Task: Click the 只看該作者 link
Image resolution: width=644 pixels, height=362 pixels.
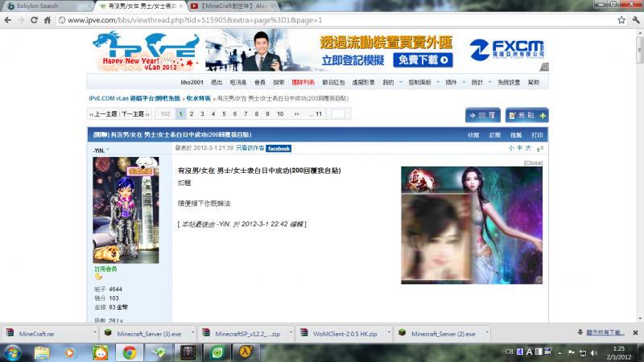Action: [250, 149]
